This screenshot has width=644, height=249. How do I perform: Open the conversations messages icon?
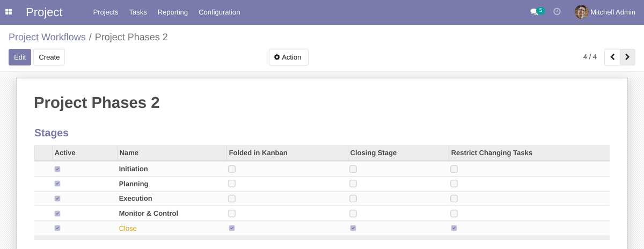point(534,12)
